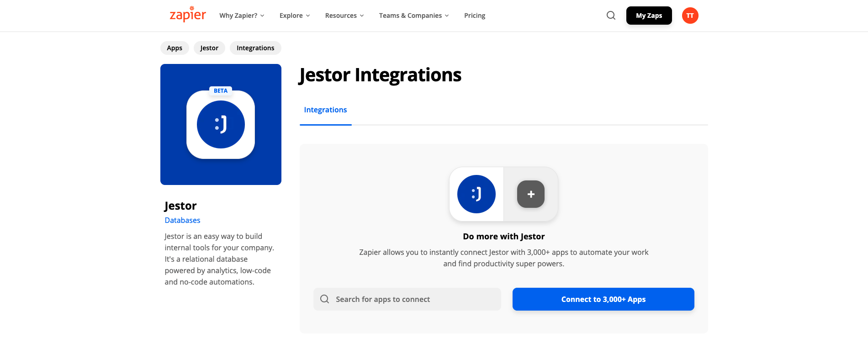Click the My Zaps button
Screen dimensions: 868x338
649,16
